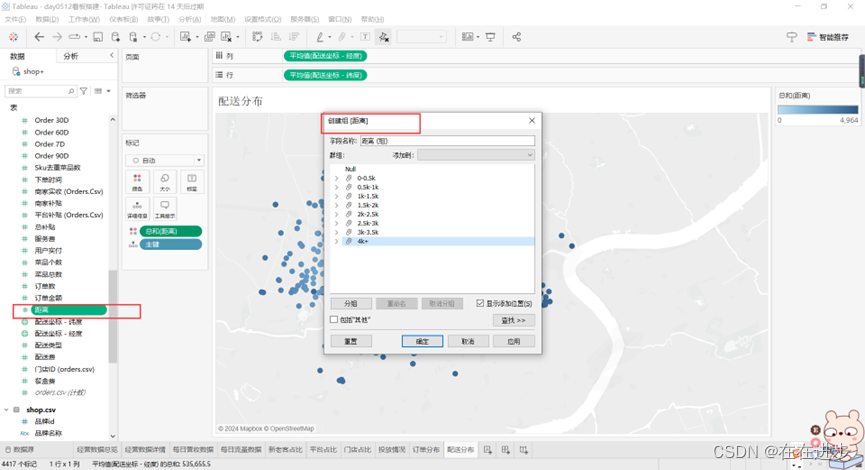The image size is (865, 470).
Task: Open the 添加到 dropdown in dialog
Action: point(476,155)
